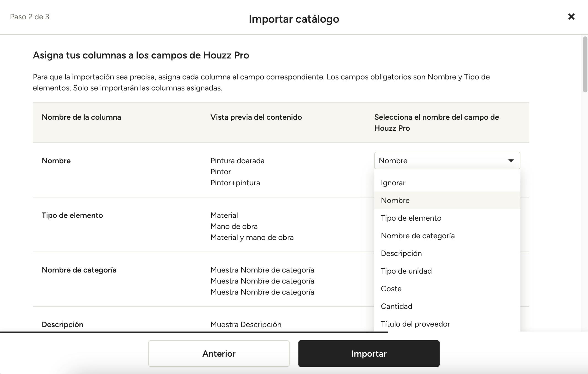588x374 pixels.
Task: Select Nombre option in the list
Action: pyautogui.click(x=395, y=201)
